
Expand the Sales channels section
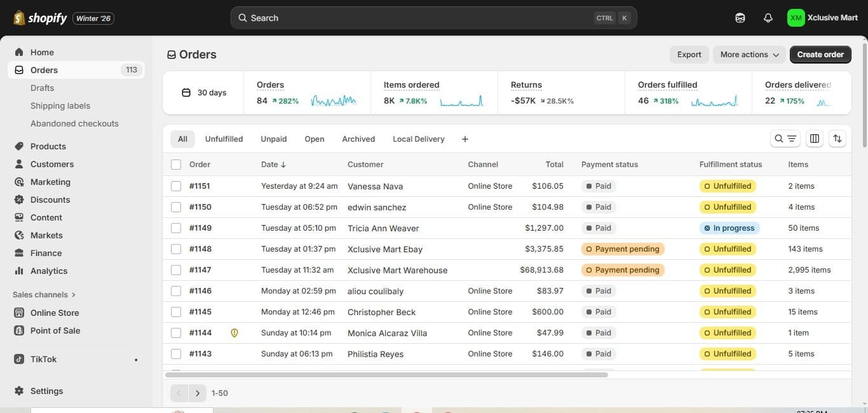44,295
